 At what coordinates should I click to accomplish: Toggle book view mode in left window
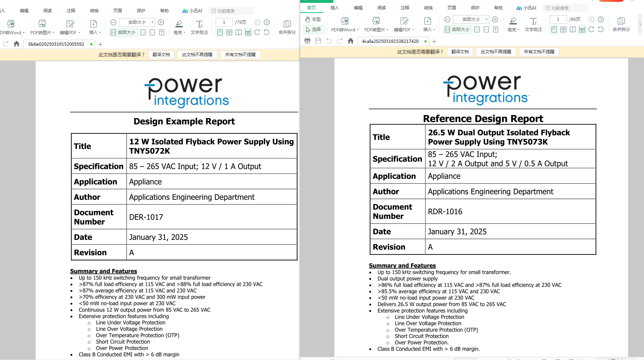pyautogui.click(x=239, y=32)
